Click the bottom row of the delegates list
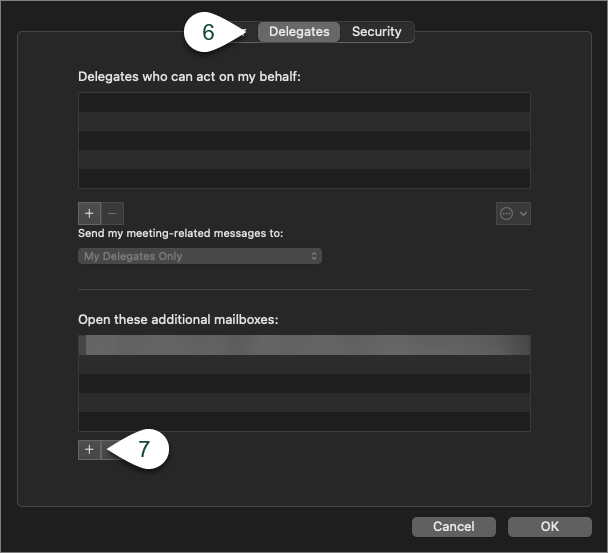 pyautogui.click(x=304, y=179)
